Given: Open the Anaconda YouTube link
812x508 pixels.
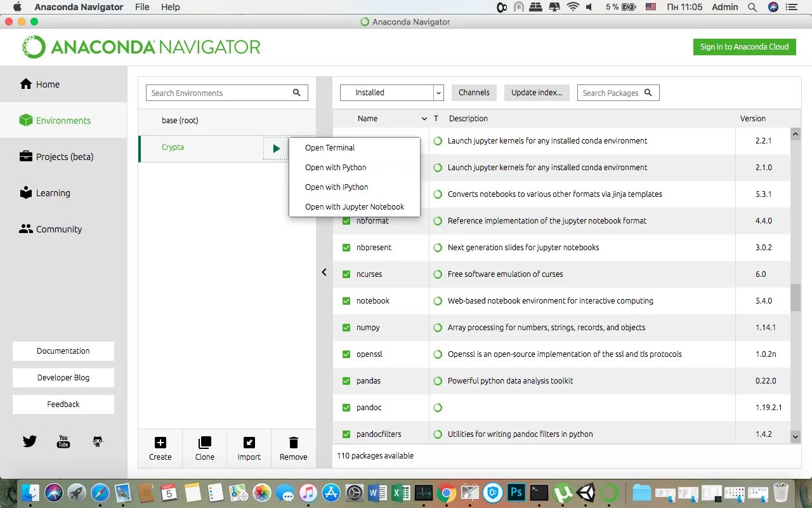Looking at the screenshot, I should pos(63,441).
